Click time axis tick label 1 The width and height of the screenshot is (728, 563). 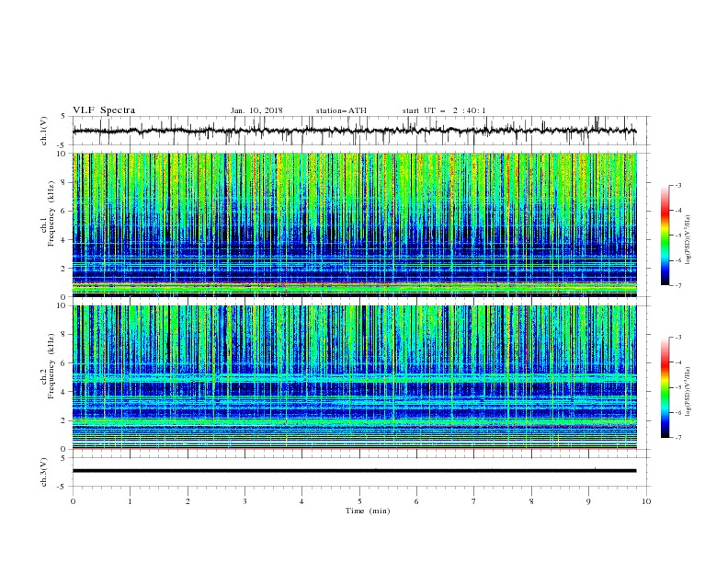tap(130, 501)
